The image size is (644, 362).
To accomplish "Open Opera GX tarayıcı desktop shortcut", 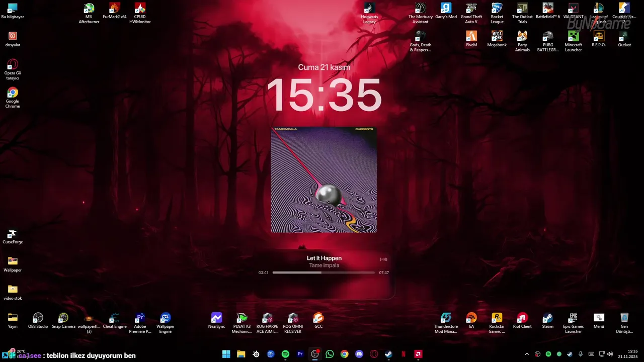I will click(13, 69).
